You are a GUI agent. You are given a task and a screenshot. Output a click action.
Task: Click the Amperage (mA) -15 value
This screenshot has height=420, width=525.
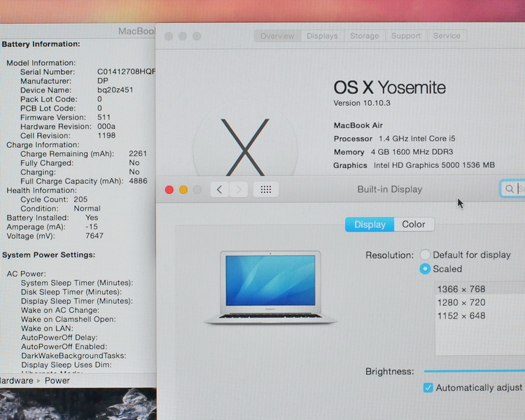click(x=92, y=227)
